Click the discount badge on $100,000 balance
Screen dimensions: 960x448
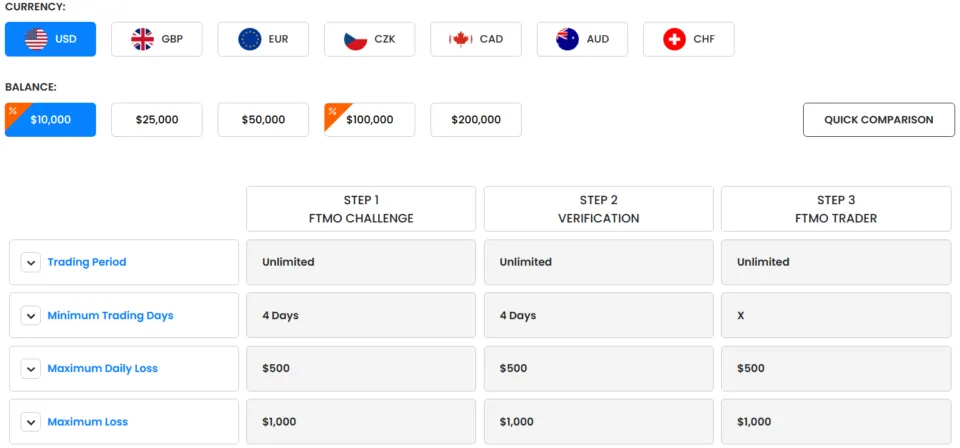coord(332,110)
